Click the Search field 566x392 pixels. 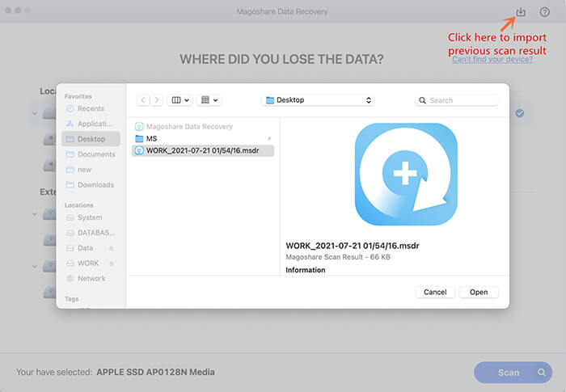457,100
